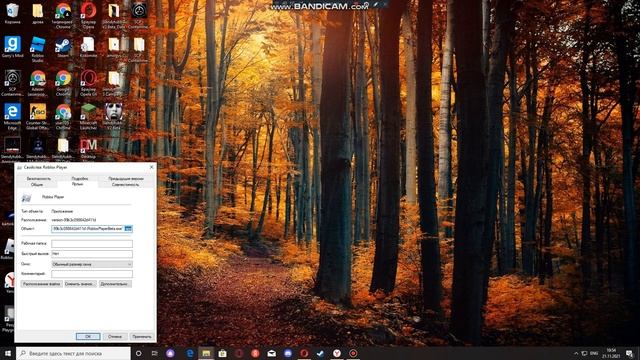This screenshot has width=640, height=360.
Task: Show hidden system tray icons
Action: (576, 353)
